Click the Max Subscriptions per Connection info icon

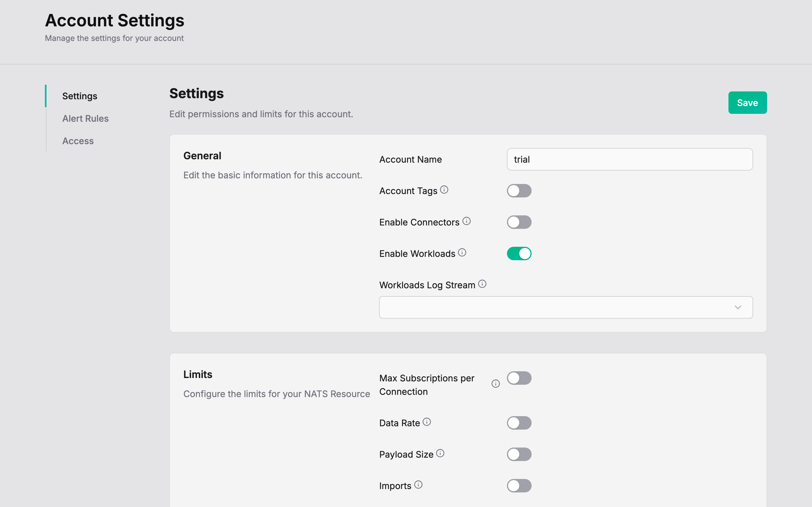click(x=495, y=384)
